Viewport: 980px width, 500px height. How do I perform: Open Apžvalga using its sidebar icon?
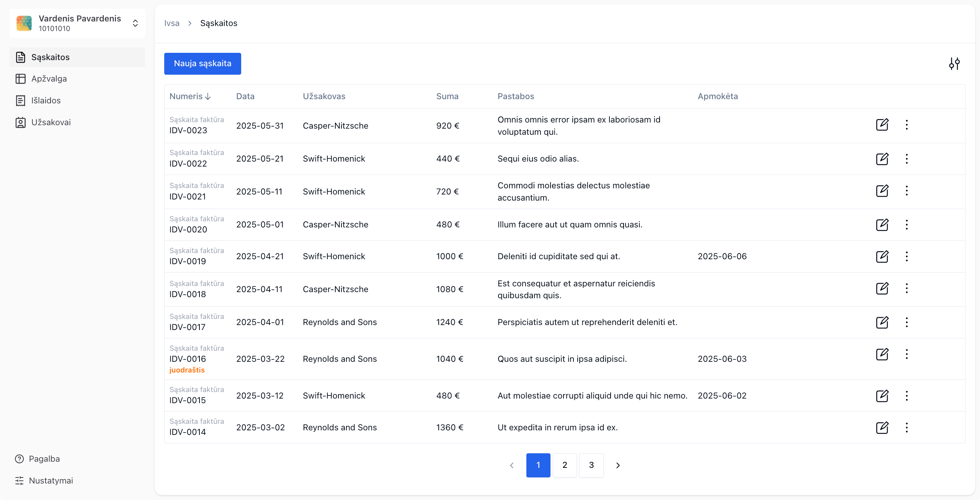(20, 78)
